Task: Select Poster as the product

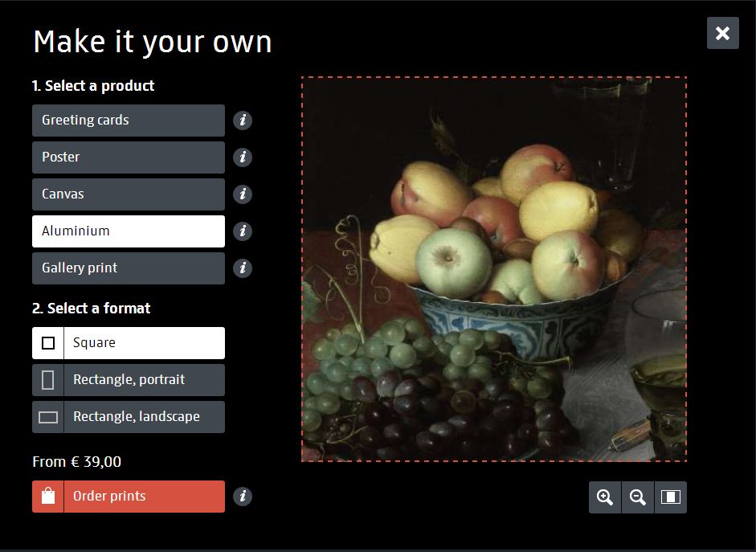Action: coord(129,157)
